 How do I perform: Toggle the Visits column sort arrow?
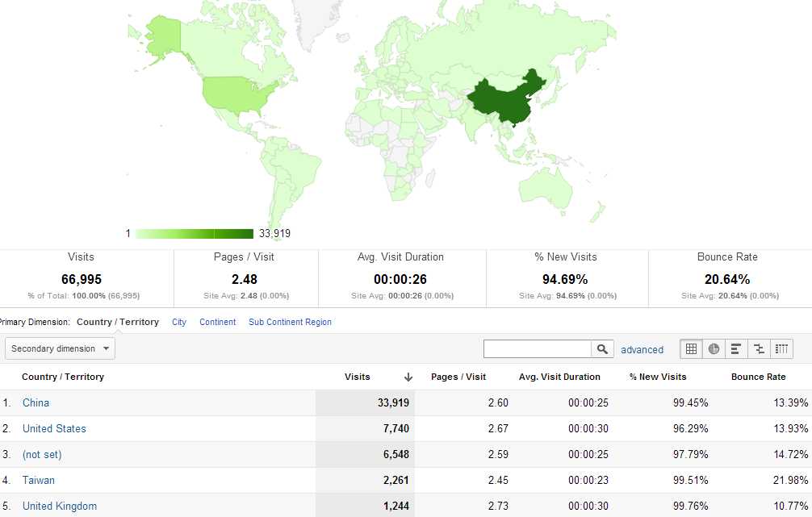(408, 377)
